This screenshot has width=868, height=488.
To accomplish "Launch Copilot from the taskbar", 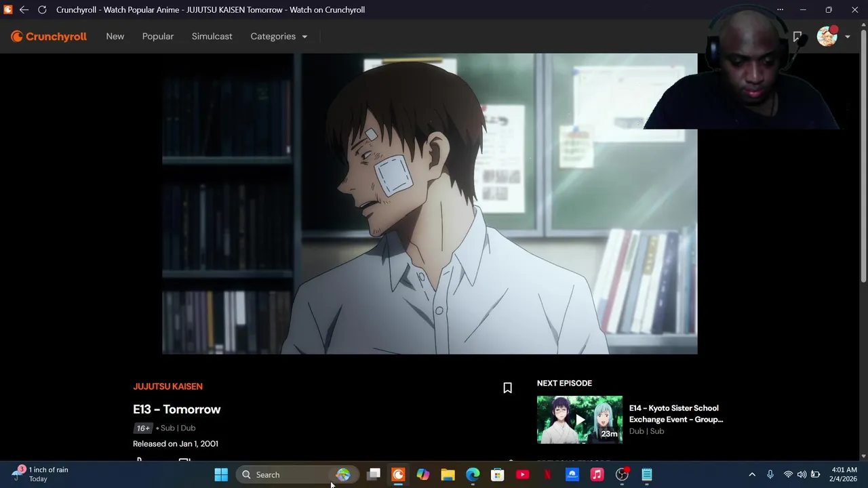I will [423, 474].
